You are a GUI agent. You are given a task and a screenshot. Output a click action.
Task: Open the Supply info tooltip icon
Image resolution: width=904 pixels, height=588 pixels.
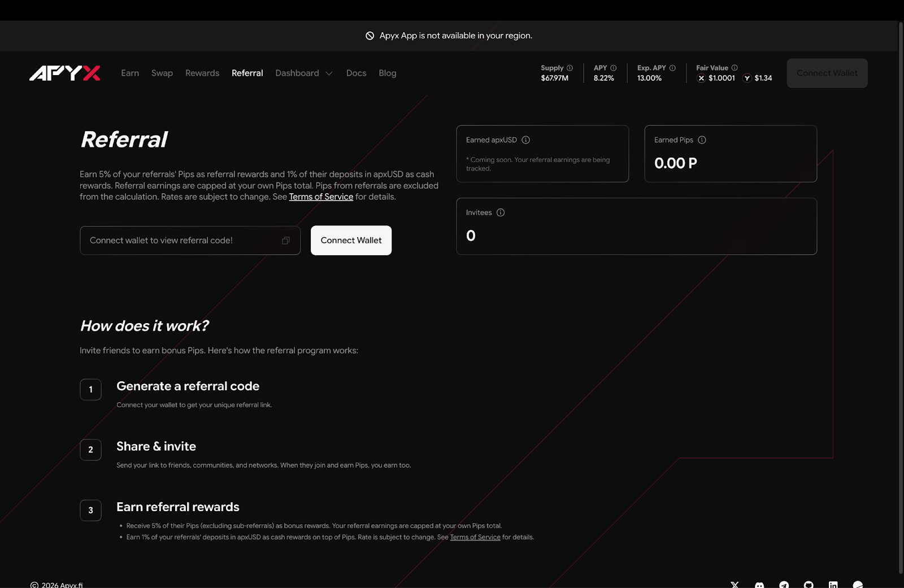(x=570, y=68)
